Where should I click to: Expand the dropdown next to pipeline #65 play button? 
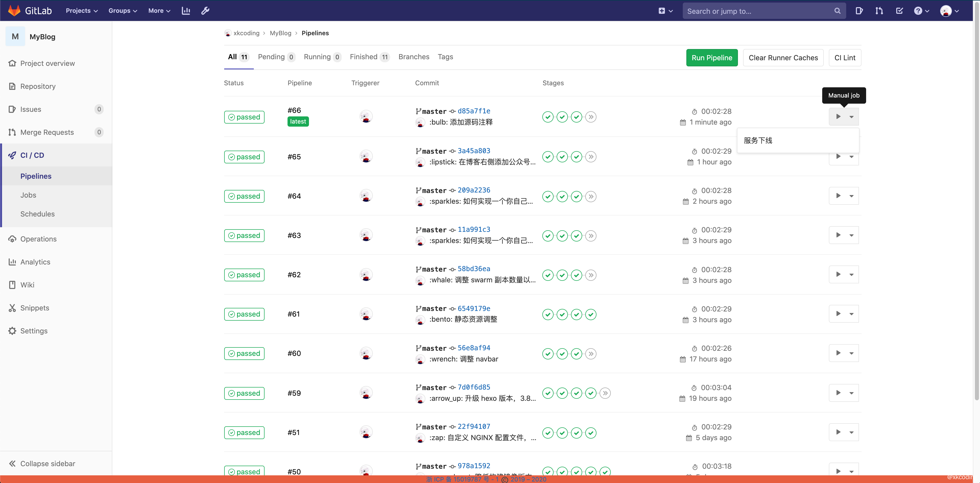pyautogui.click(x=851, y=156)
